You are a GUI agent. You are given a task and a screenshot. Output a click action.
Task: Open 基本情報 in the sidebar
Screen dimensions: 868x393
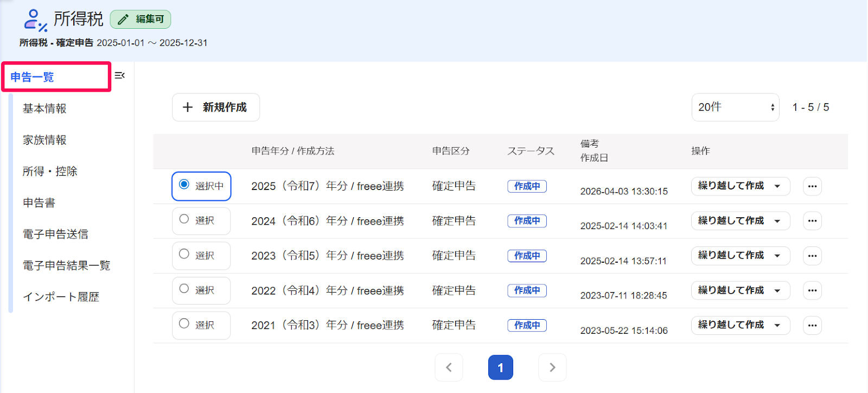coord(44,109)
